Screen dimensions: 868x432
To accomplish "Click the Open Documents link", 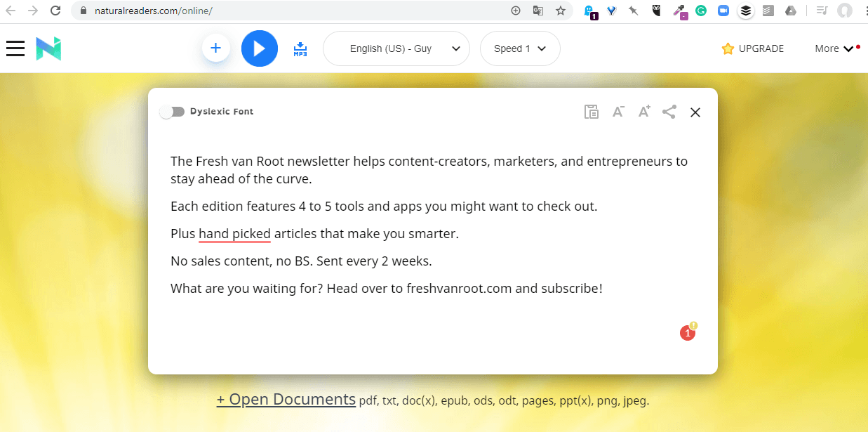I will (x=286, y=400).
